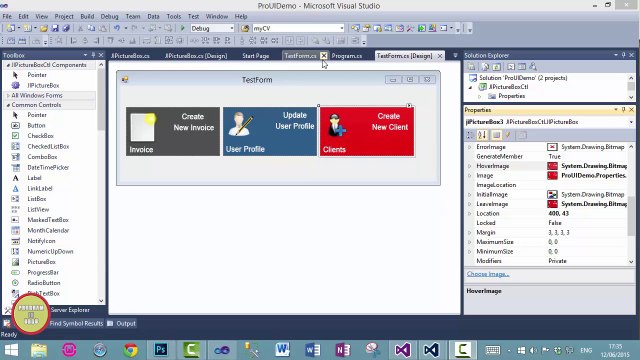Click Show All Files icon in Solution Explorer
This screenshot has width=640, height=360.
click(x=485, y=67)
